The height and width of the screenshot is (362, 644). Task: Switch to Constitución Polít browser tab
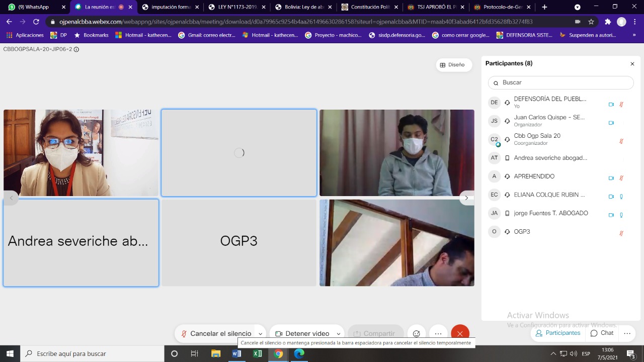[368, 7]
